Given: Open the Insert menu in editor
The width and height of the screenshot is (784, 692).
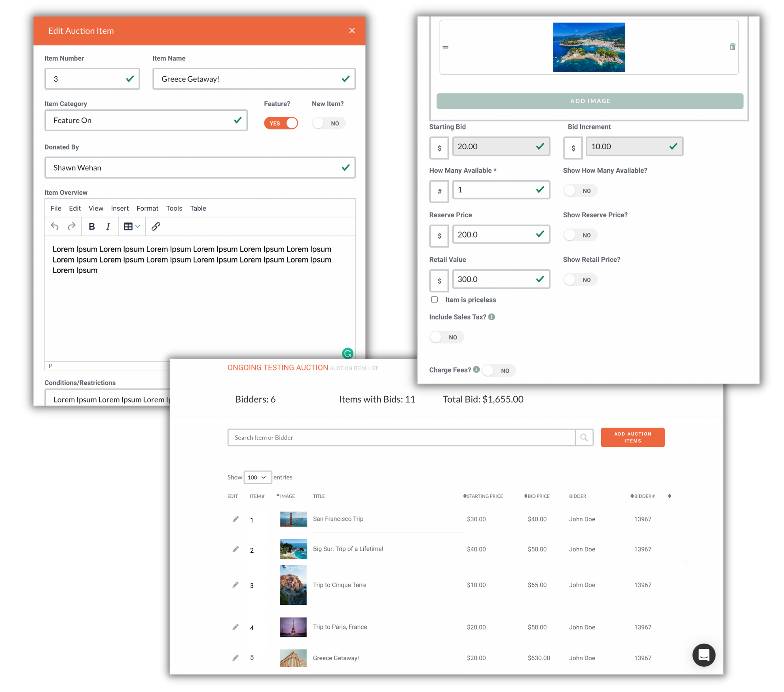Looking at the screenshot, I should (120, 208).
